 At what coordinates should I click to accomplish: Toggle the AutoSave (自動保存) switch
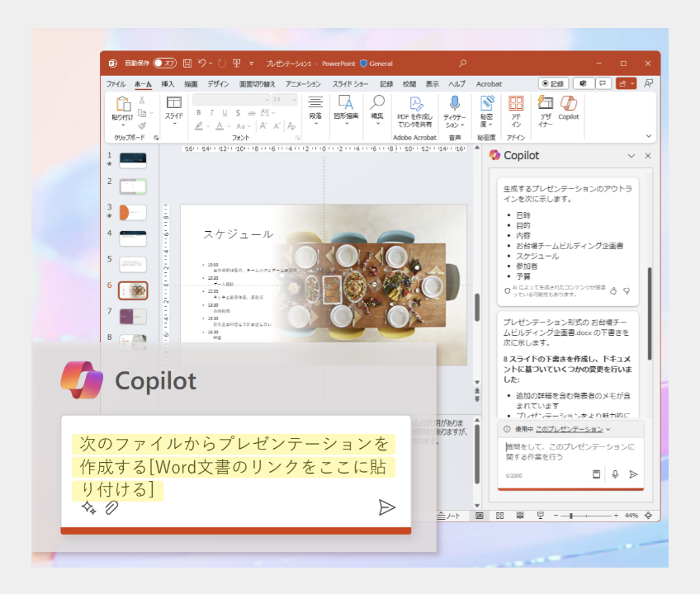[165, 63]
